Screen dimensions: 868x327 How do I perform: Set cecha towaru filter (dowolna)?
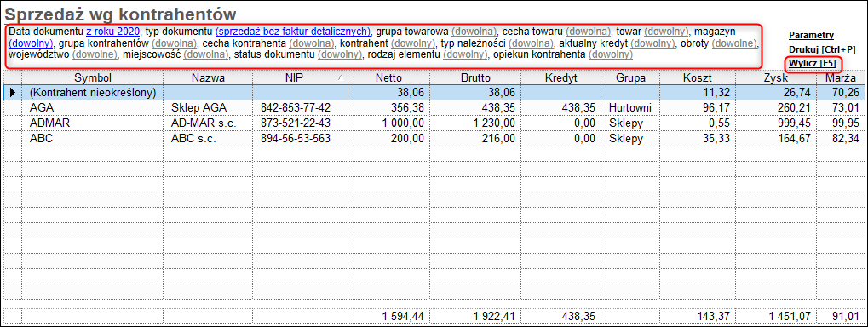588,31
